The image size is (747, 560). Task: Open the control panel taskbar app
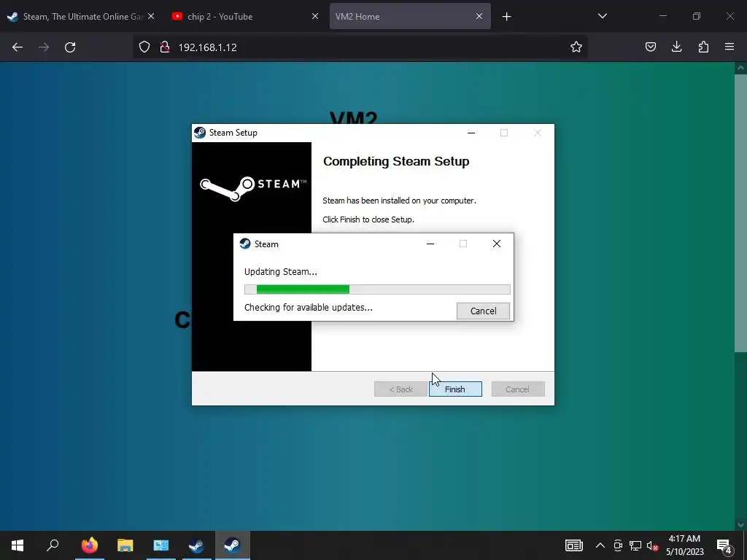point(161,545)
